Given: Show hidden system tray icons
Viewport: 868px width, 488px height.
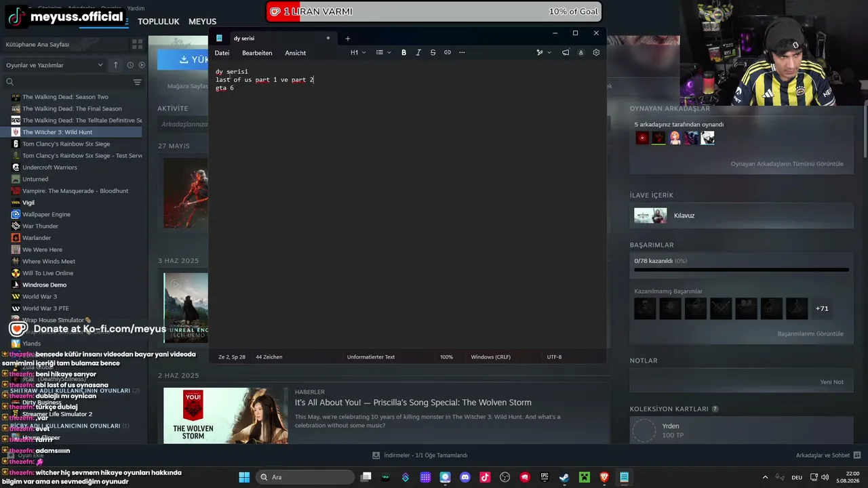Looking at the screenshot, I should point(766,477).
